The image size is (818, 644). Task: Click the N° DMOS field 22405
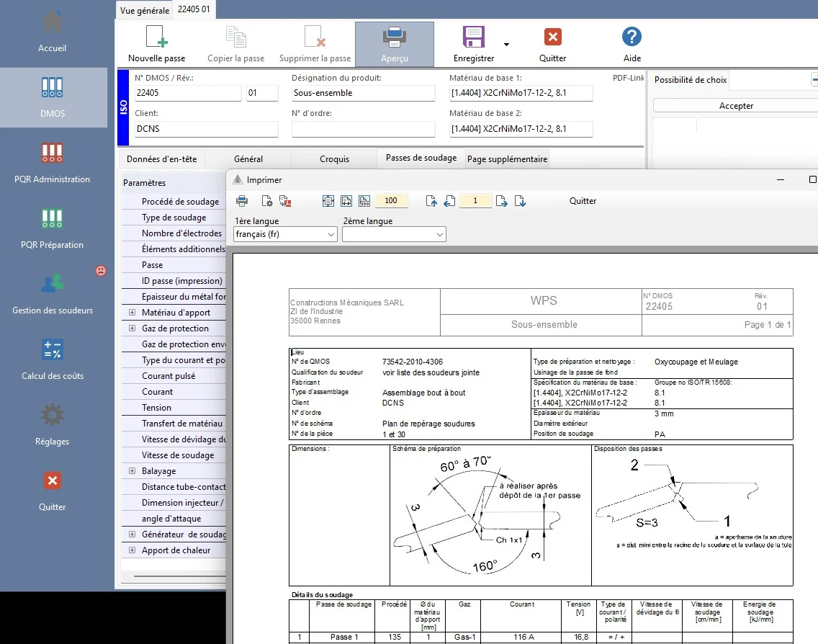pyautogui.click(x=188, y=93)
